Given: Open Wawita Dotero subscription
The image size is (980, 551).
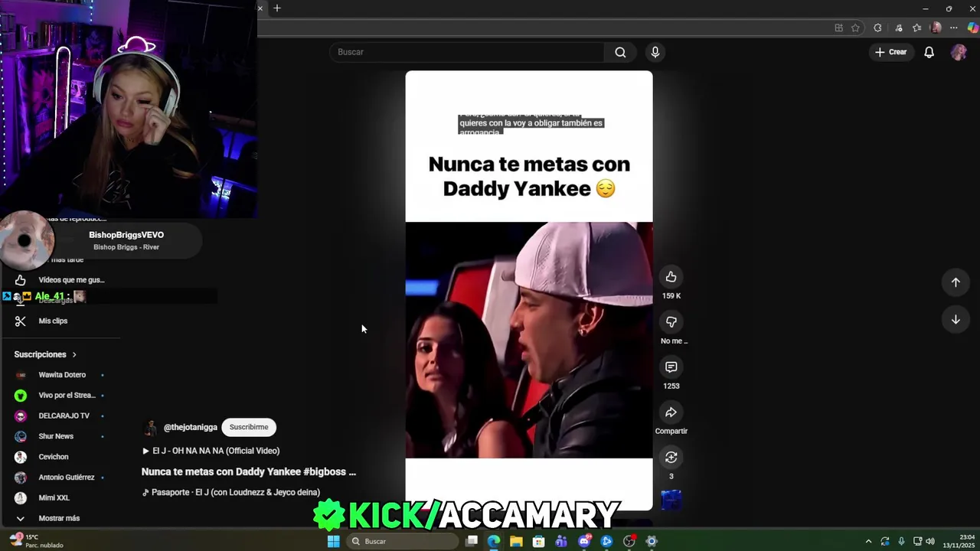Looking at the screenshot, I should pyautogui.click(x=61, y=375).
